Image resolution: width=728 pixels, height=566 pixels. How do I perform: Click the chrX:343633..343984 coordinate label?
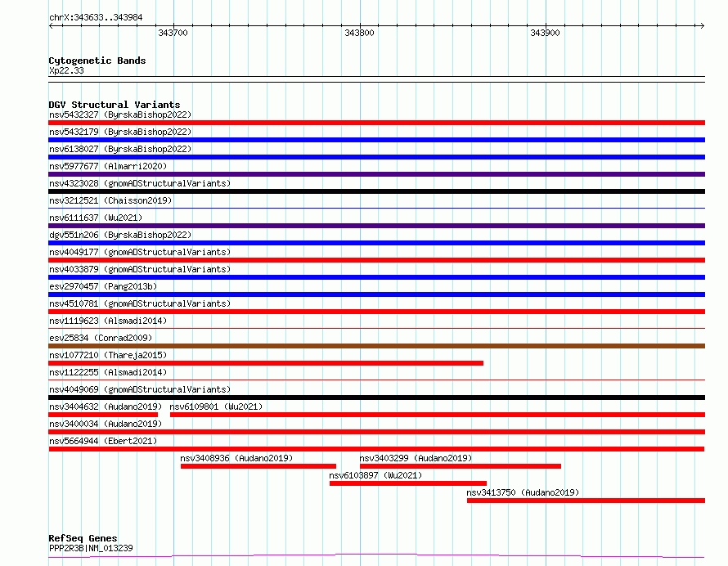(x=96, y=18)
